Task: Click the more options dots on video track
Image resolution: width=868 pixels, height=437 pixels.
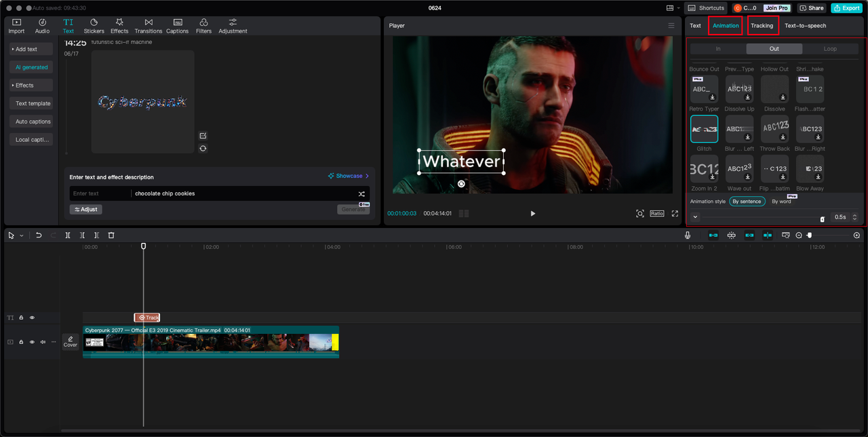Action: pyautogui.click(x=54, y=342)
